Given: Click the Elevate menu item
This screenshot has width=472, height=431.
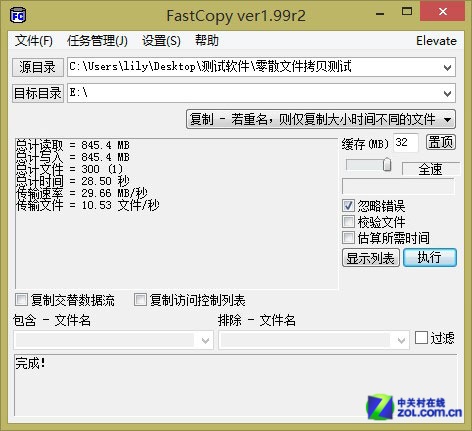Looking at the screenshot, I should [436, 41].
